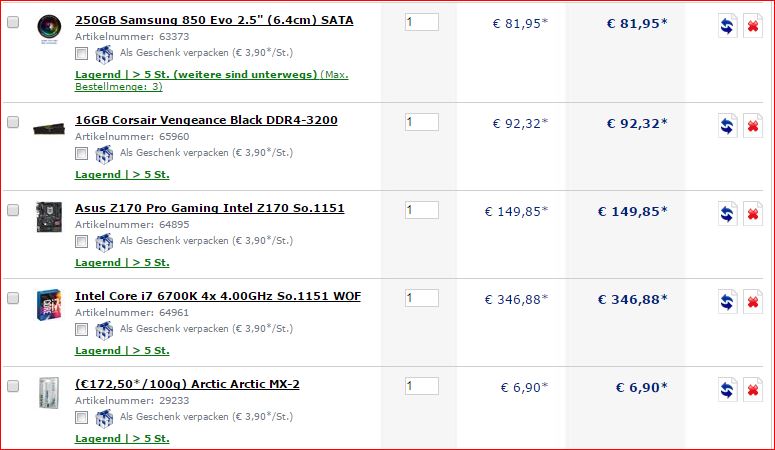Update Intel Core i7 6700K row quantity

coord(727,302)
